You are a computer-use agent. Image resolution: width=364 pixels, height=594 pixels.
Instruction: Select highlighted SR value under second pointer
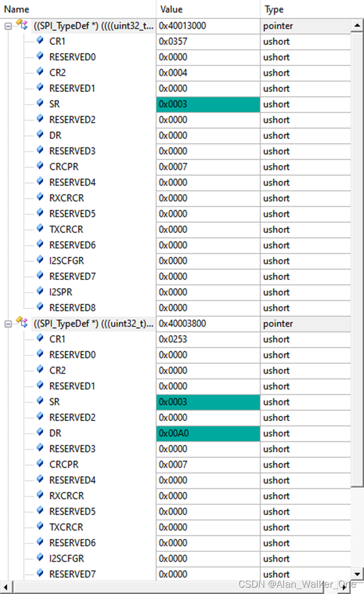(208, 402)
